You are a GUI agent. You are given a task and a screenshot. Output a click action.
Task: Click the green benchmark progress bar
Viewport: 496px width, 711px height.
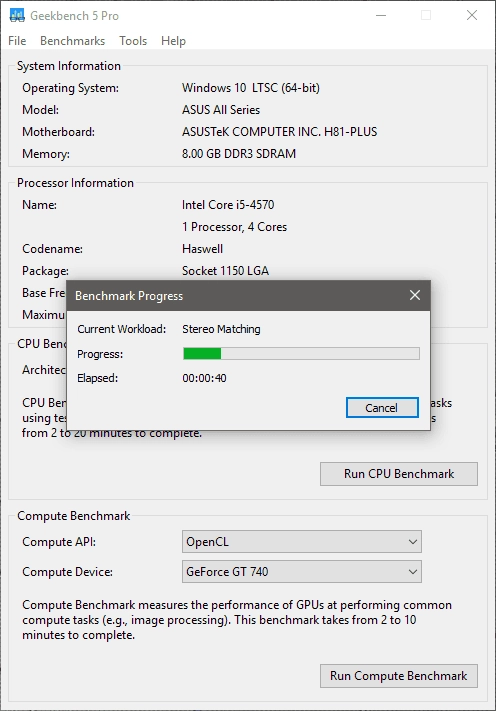tap(301, 354)
